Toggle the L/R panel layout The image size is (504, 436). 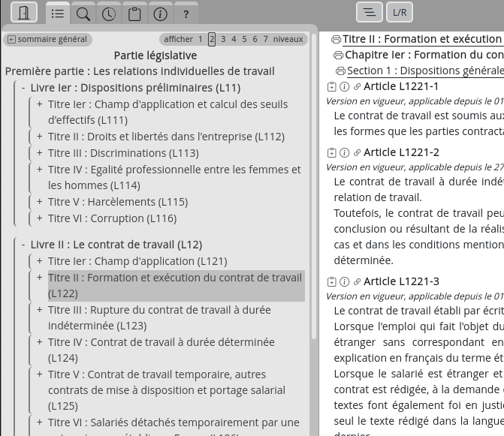click(400, 12)
